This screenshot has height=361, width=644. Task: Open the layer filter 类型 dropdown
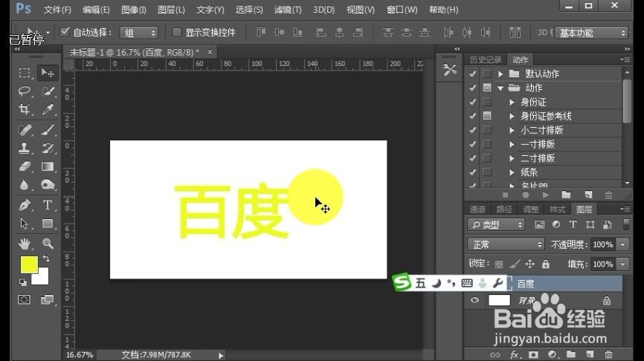496,224
